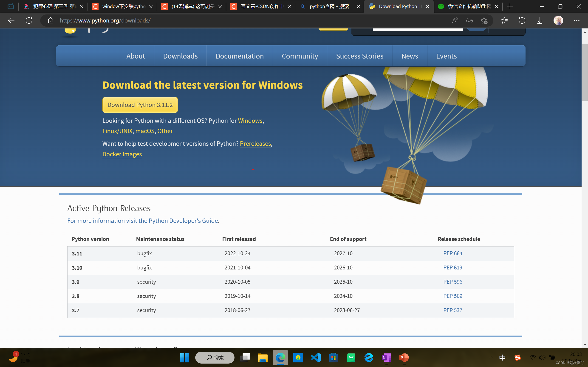Screen dimensions: 588x367
Task: Follow the Prereleases link
Action: 255,144
